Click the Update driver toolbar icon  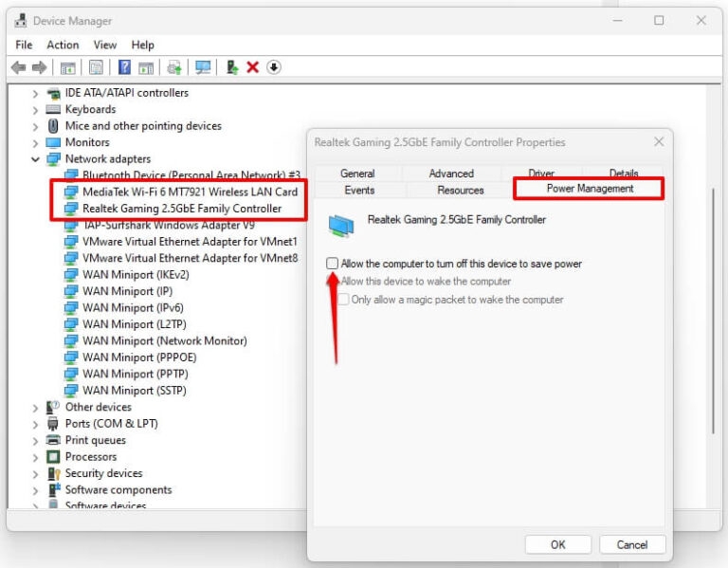tap(231, 67)
